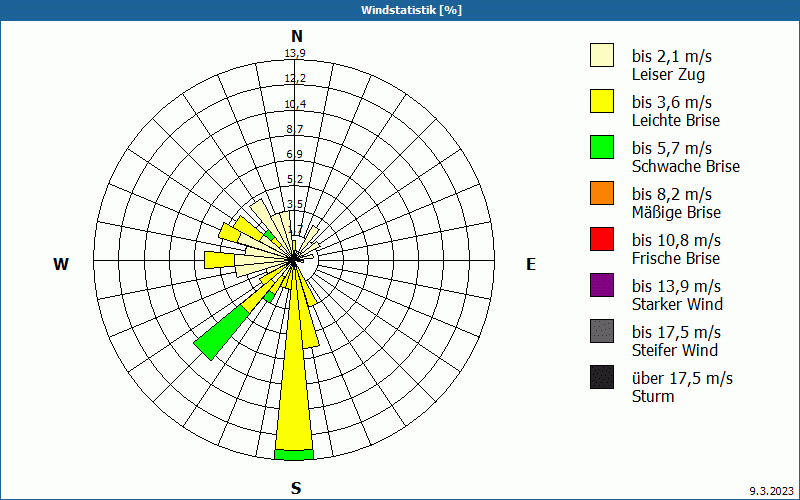Click the date '9.3.2023'
Screen dimensions: 800x500
(x=772, y=491)
